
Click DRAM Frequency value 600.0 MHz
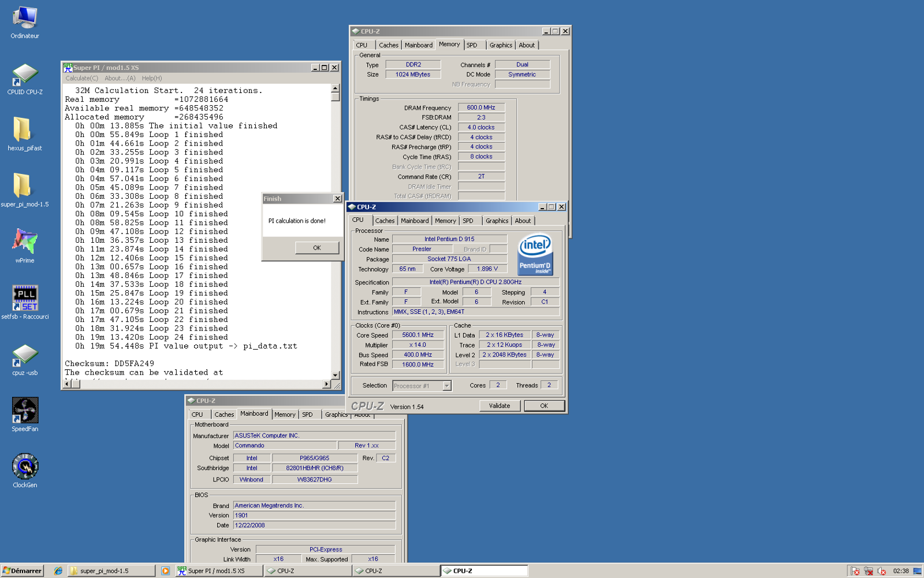(481, 108)
